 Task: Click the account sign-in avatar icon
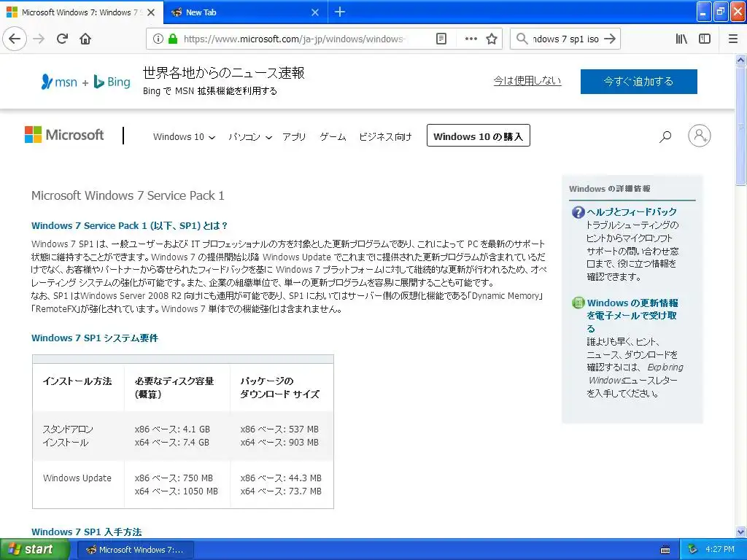[x=700, y=136]
